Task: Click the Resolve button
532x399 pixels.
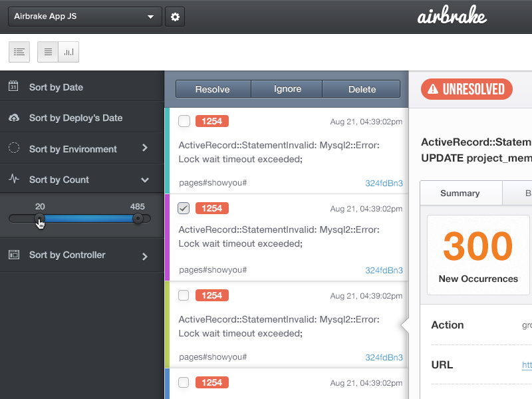Action: [x=213, y=88]
